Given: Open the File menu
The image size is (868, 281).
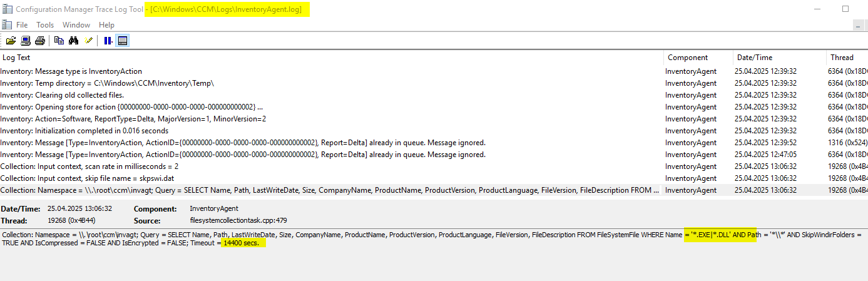Looking at the screenshot, I should [x=22, y=25].
